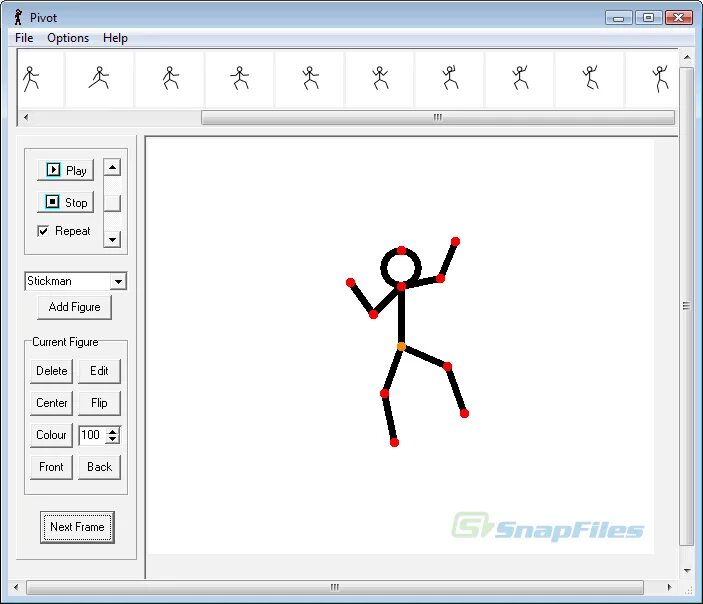Click the red neck joint handle

pos(401,286)
